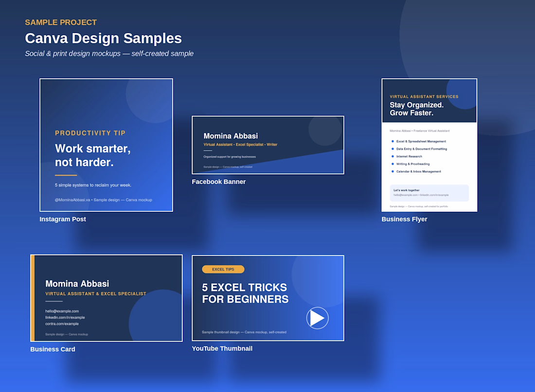Click the 'Social & print design mockups' subtitle

(72, 53)
